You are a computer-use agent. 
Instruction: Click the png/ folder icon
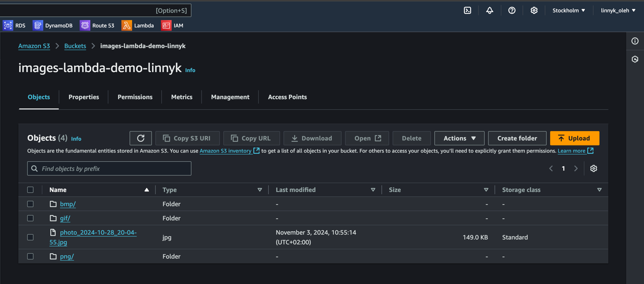53,256
